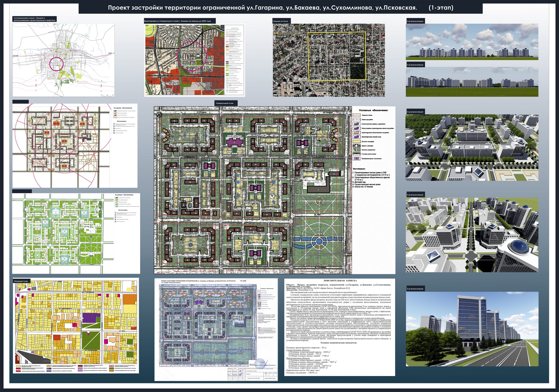Click the Многоэтажные проектируемые жилые застройки legend symbol
This screenshot has width=559, height=392.
click(x=356, y=128)
